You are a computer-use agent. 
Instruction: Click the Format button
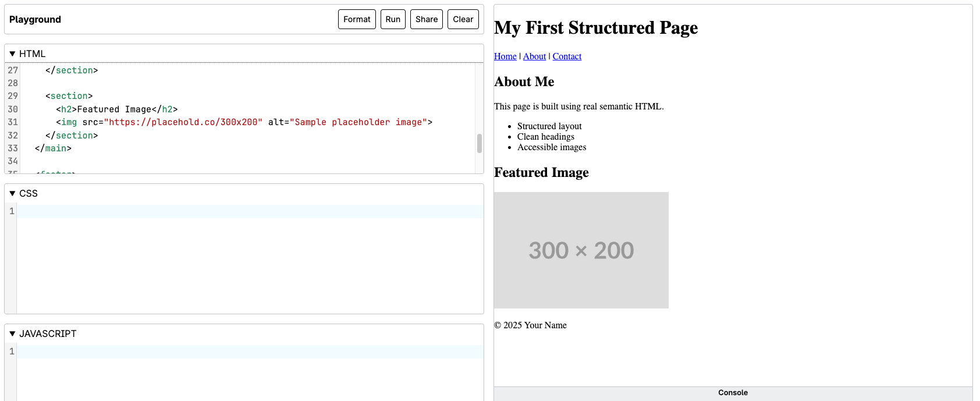click(357, 19)
